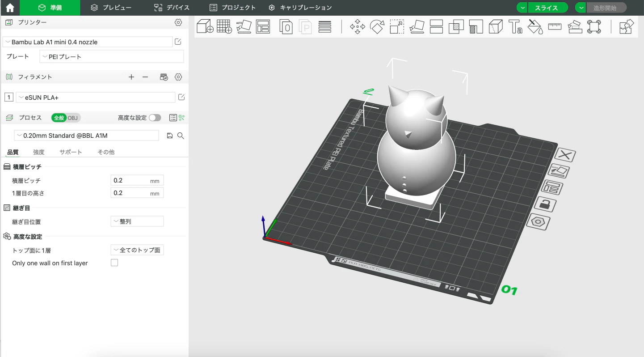
Task: Select the Seam painting tool
Action: tap(496, 26)
